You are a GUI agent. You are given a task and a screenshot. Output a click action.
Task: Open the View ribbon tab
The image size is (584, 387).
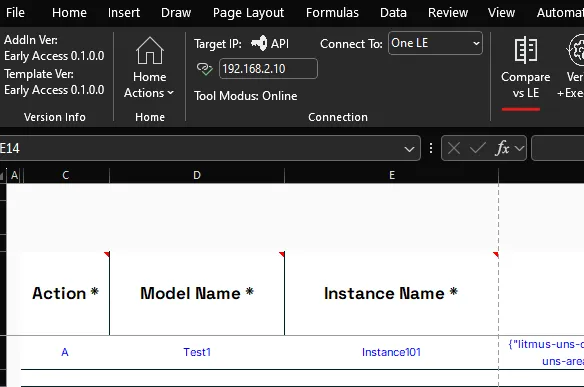(501, 13)
